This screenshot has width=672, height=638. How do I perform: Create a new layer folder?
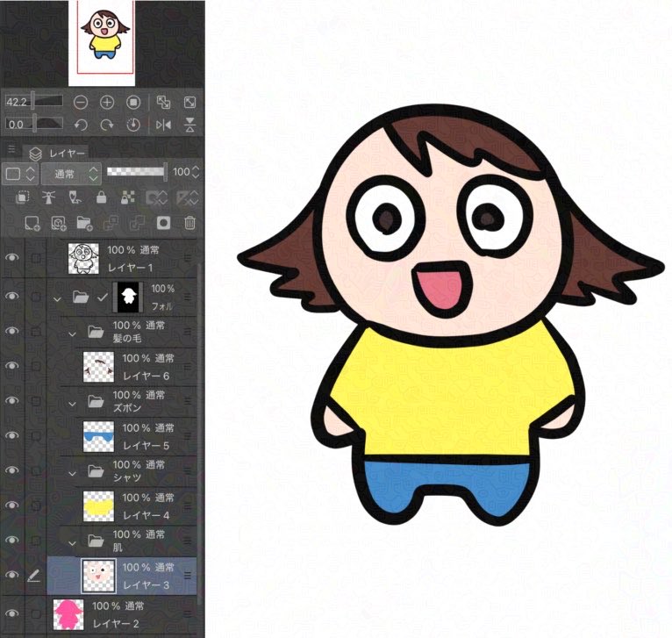(x=84, y=224)
